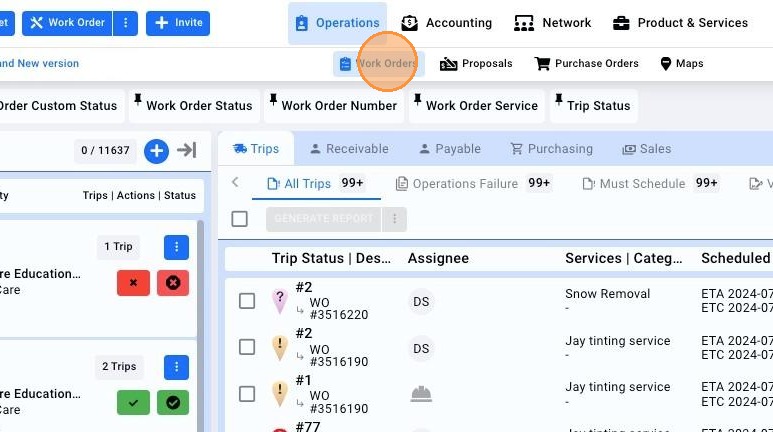Viewport: 773px width, 432px height.
Task: Click pin icon on Work Order Status
Action: tap(138, 100)
